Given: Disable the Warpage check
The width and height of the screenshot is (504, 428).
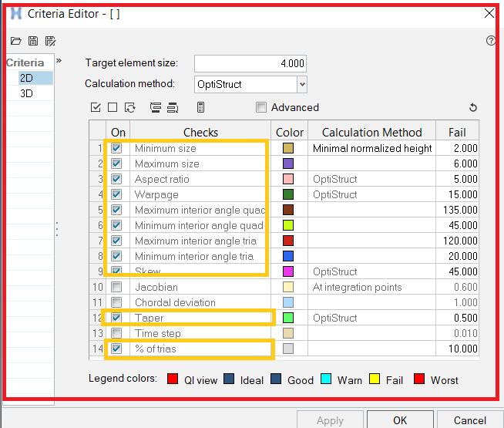Looking at the screenshot, I should (116, 194).
